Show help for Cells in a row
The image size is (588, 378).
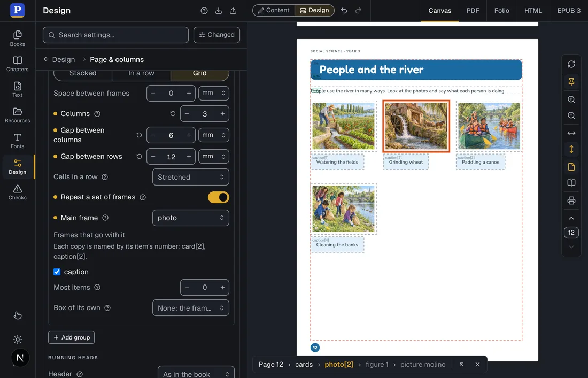point(105,177)
